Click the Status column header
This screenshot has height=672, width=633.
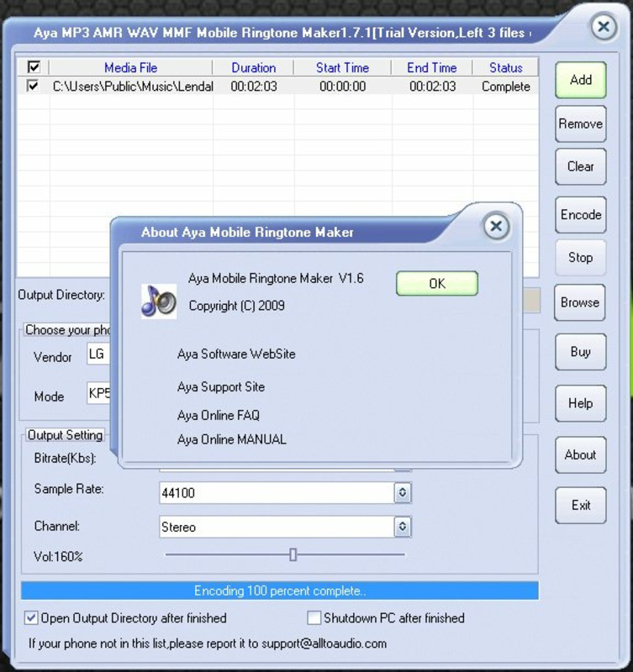coord(505,68)
